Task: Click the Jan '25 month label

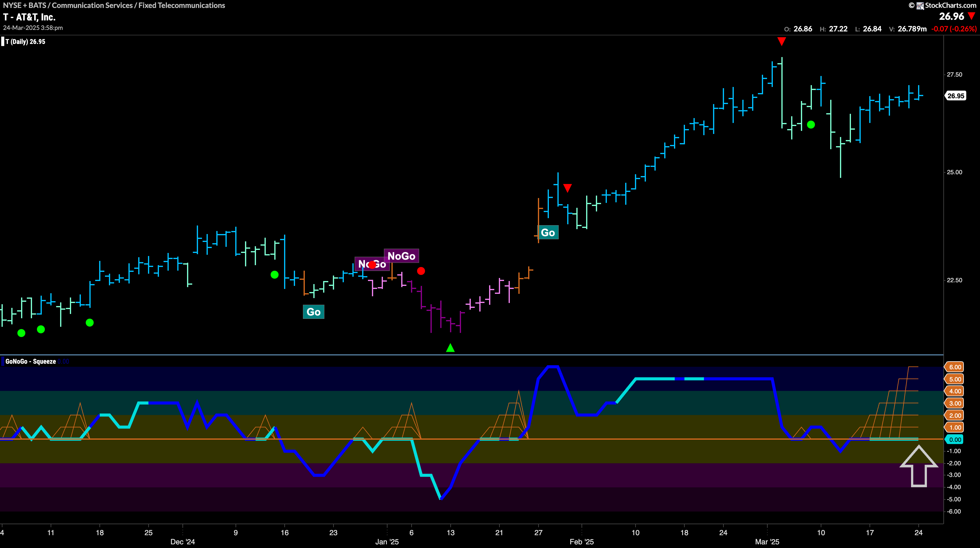Action: tap(387, 542)
